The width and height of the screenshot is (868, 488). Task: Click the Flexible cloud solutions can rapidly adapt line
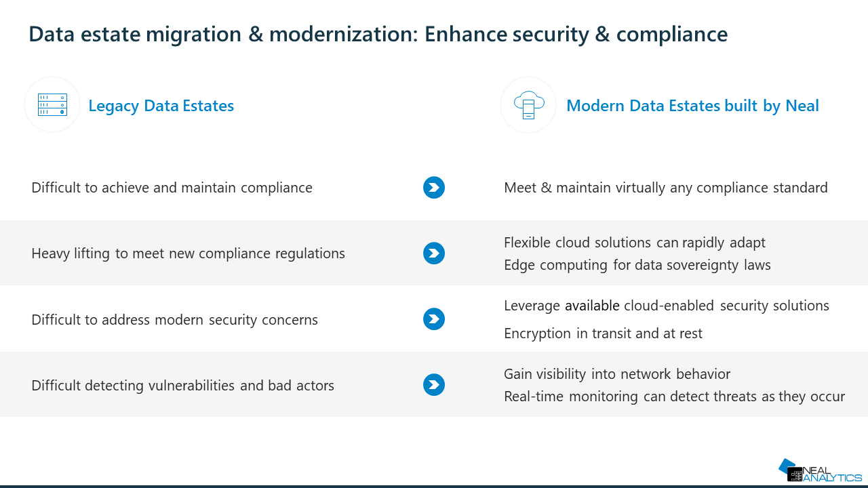(634, 243)
